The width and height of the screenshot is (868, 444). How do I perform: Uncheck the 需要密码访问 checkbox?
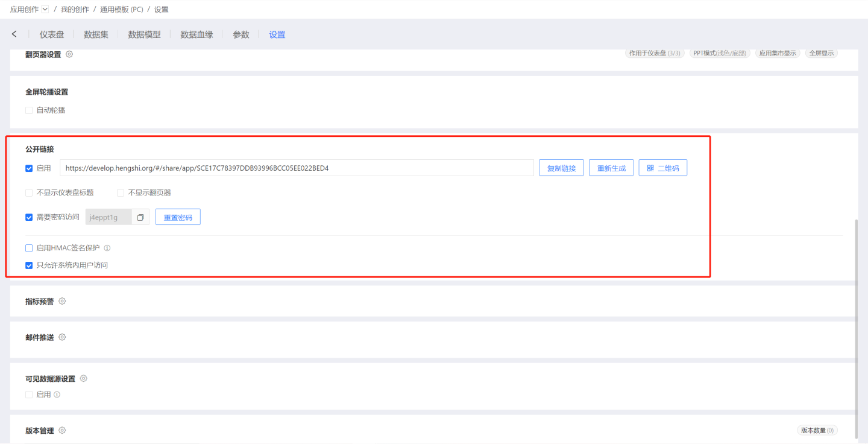pos(29,217)
